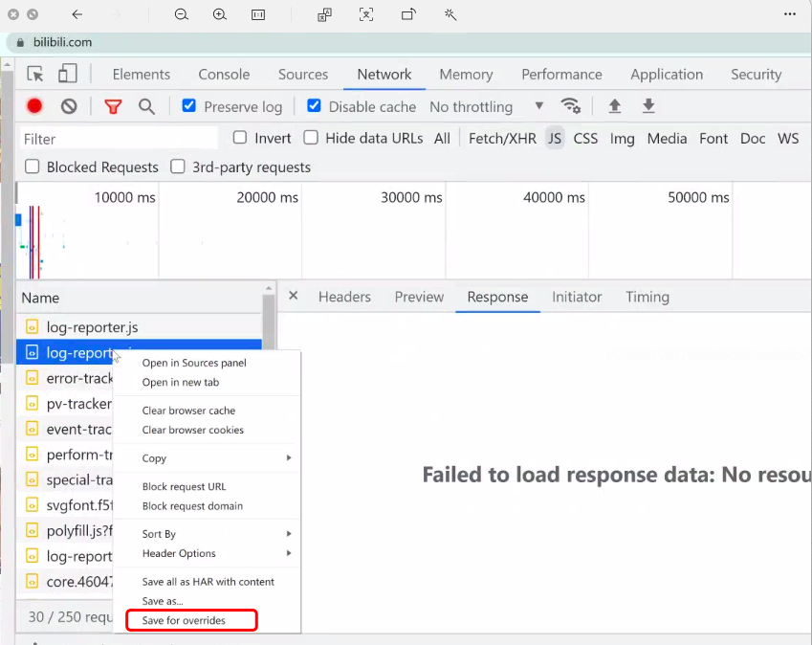Click the Filter text input
812x645 pixels.
(x=119, y=139)
